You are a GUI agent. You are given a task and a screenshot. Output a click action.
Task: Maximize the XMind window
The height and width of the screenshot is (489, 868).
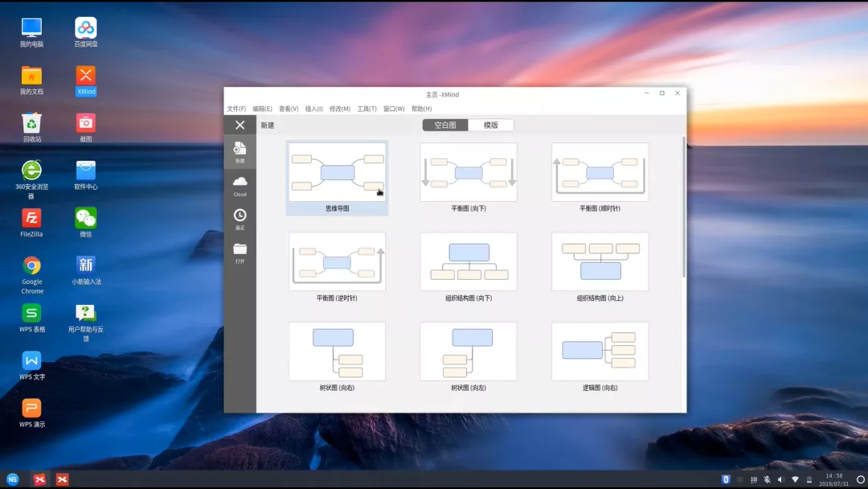coord(662,93)
